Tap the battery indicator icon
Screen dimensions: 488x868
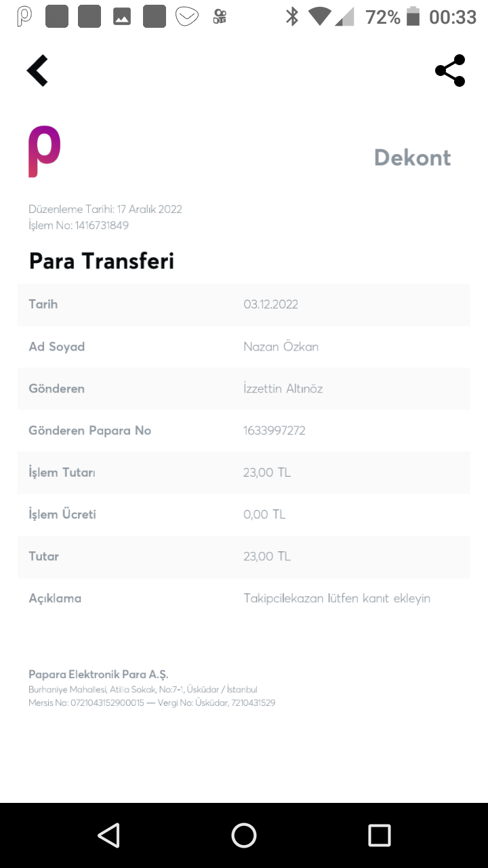click(x=413, y=16)
